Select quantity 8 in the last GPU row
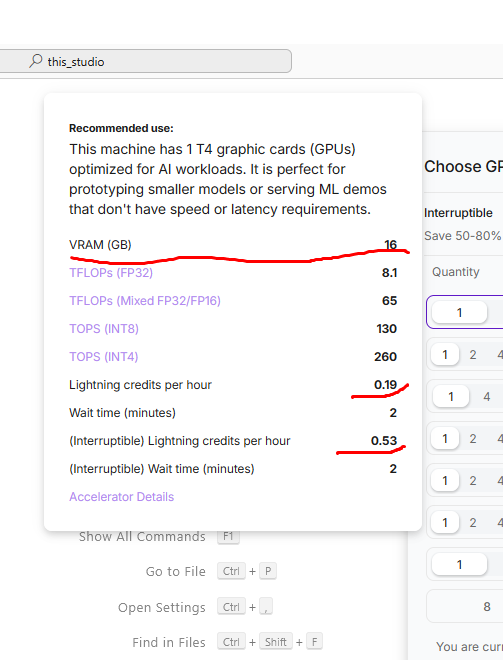 tap(487, 607)
